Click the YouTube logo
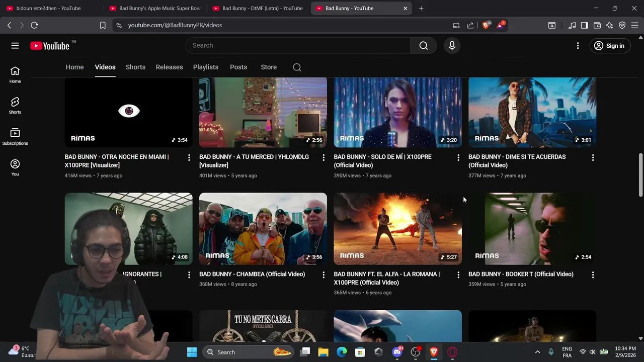The width and height of the screenshot is (644, 362). 49,46
